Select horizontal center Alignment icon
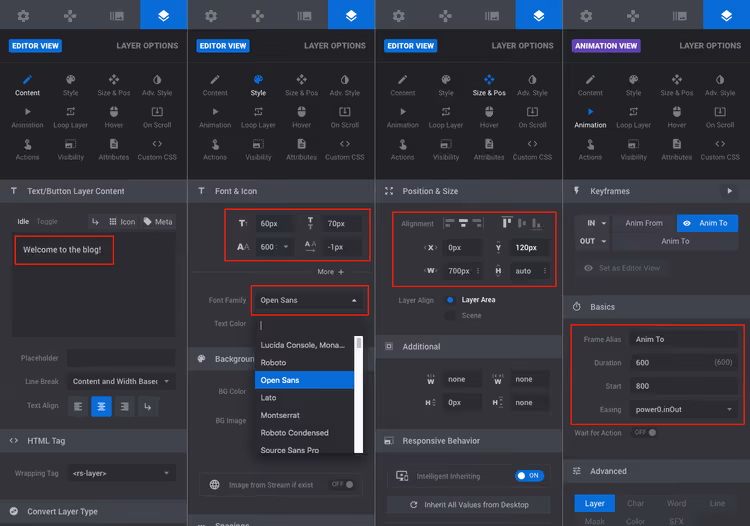This screenshot has width=750, height=526. 463,223
